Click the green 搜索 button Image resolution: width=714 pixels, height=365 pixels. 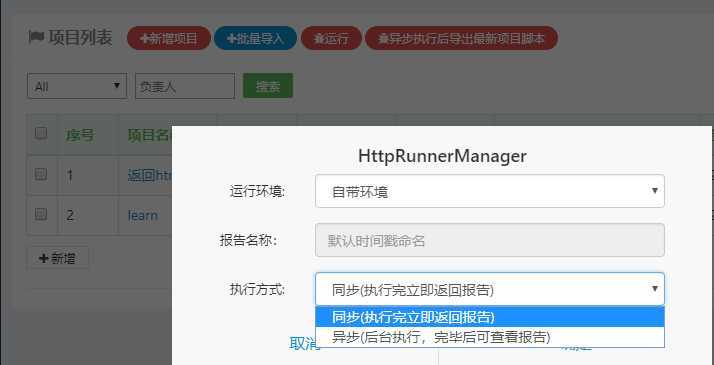pos(268,86)
